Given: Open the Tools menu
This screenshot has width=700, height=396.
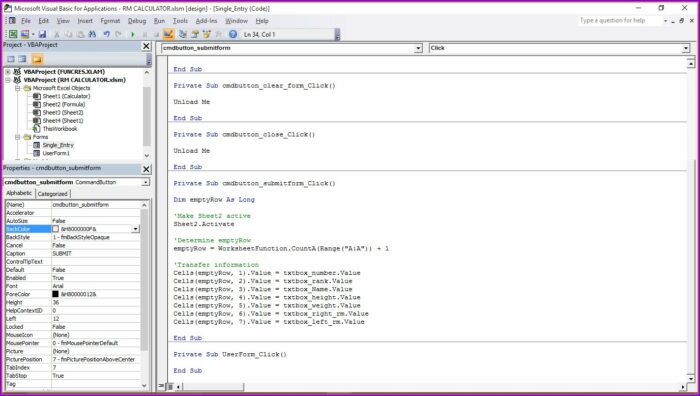Looking at the screenshot, I should point(180,21).
